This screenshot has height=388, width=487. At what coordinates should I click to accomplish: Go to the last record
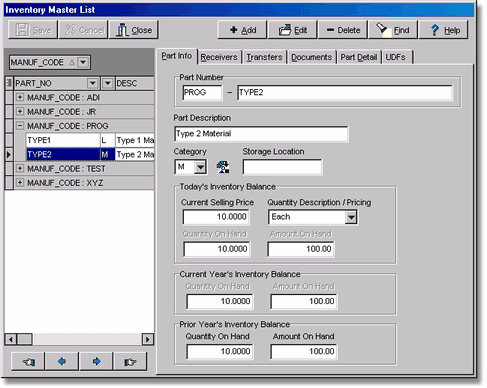130,361
